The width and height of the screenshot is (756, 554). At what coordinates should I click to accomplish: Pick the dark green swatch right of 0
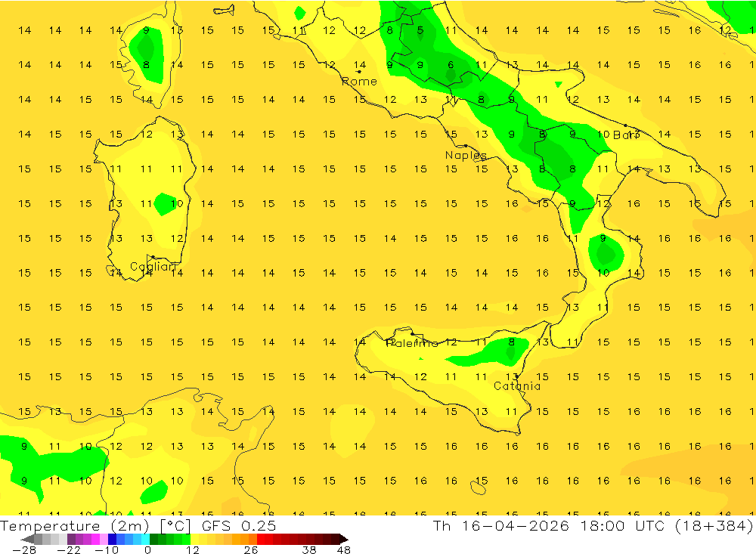(x=153, y=539)
